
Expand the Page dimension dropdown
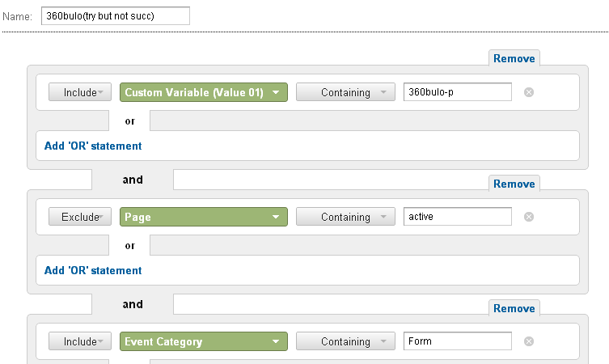click(203, 217)
